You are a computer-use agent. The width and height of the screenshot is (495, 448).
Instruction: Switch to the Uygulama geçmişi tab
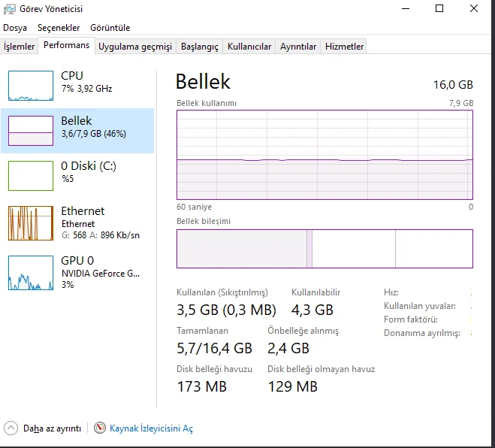pyautogui.click(x=135, y=47)
